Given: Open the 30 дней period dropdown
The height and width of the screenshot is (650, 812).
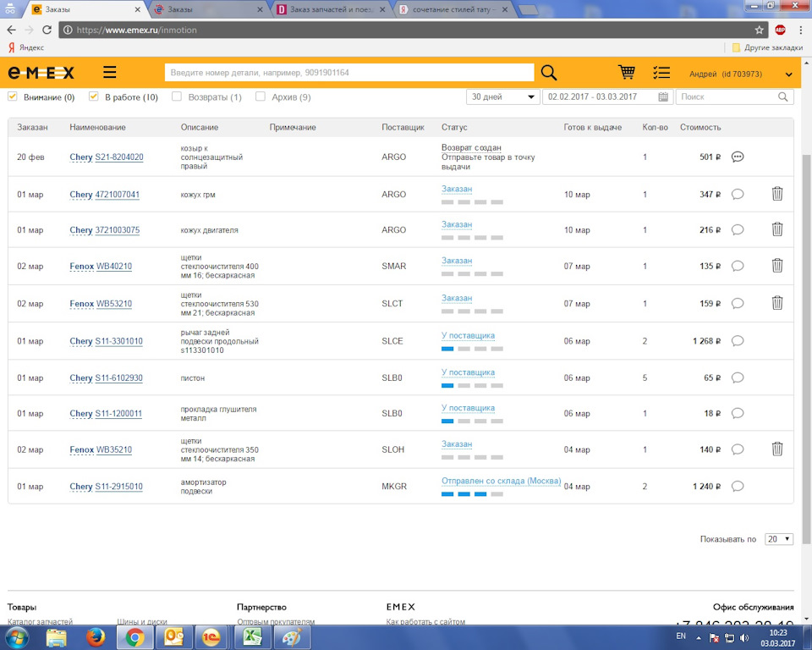Looking at the screenshot, I should (502, 97).
